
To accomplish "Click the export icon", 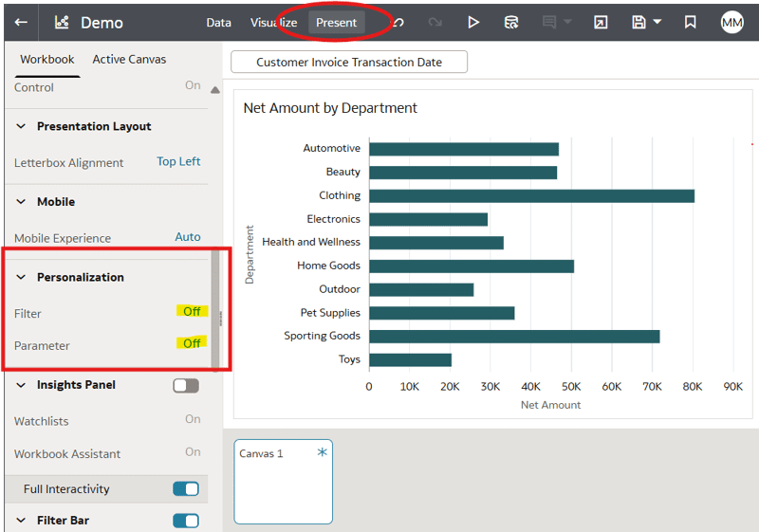I will point(601,22).
